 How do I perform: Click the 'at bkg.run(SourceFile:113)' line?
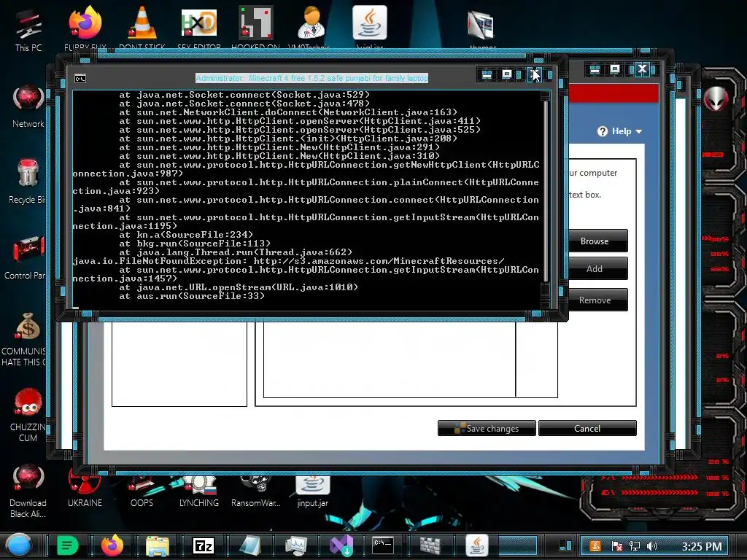195,244
